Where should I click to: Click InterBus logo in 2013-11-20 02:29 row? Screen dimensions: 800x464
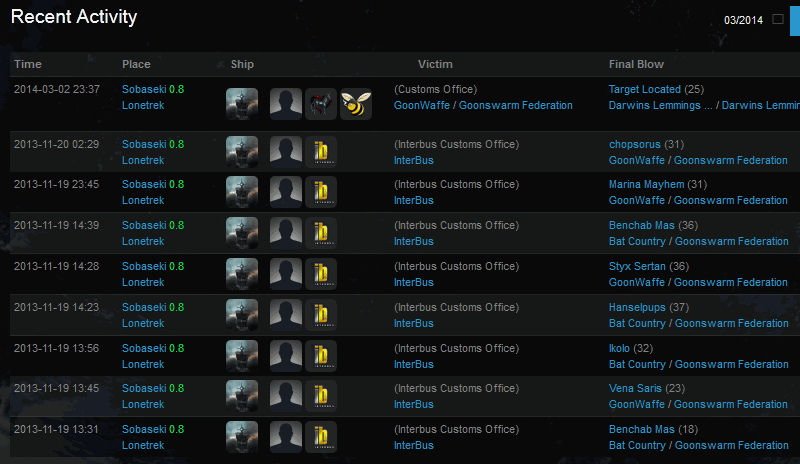coord(321,152)
